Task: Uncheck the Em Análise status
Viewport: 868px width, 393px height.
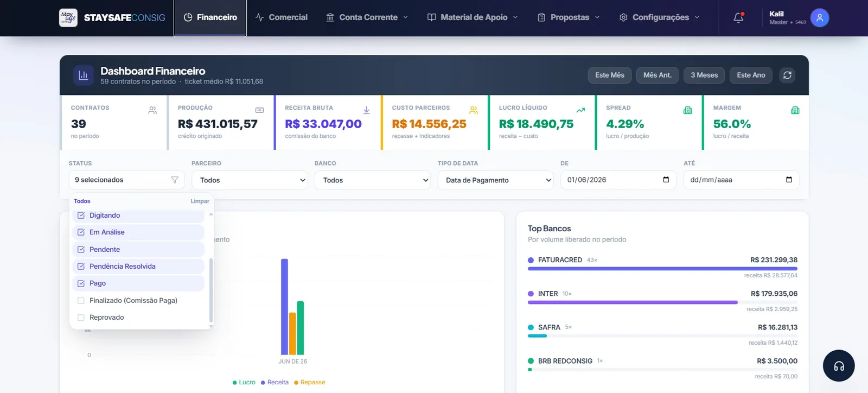Action: [x=81, y=232]
